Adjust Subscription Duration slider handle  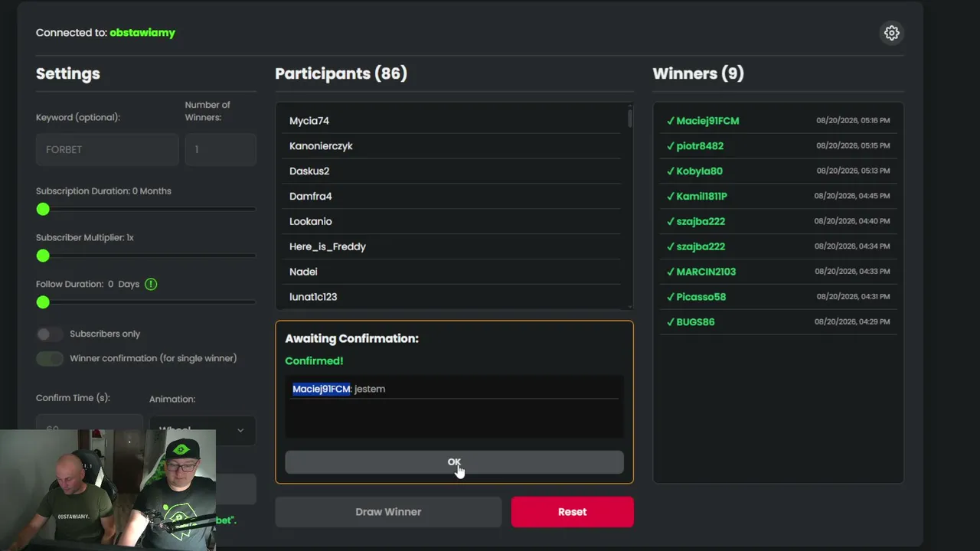coord(43,209)
